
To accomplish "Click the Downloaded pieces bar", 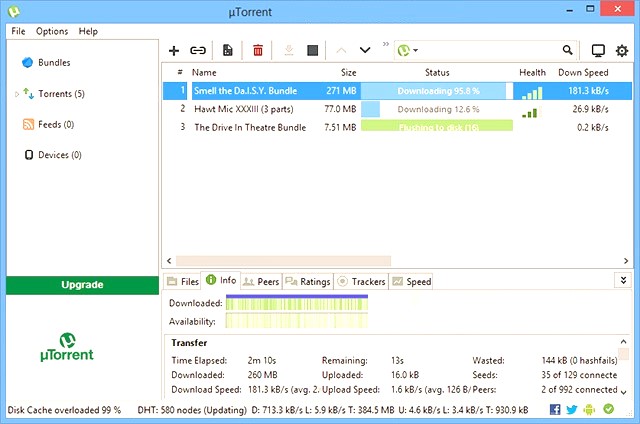I will click(297, 303).
